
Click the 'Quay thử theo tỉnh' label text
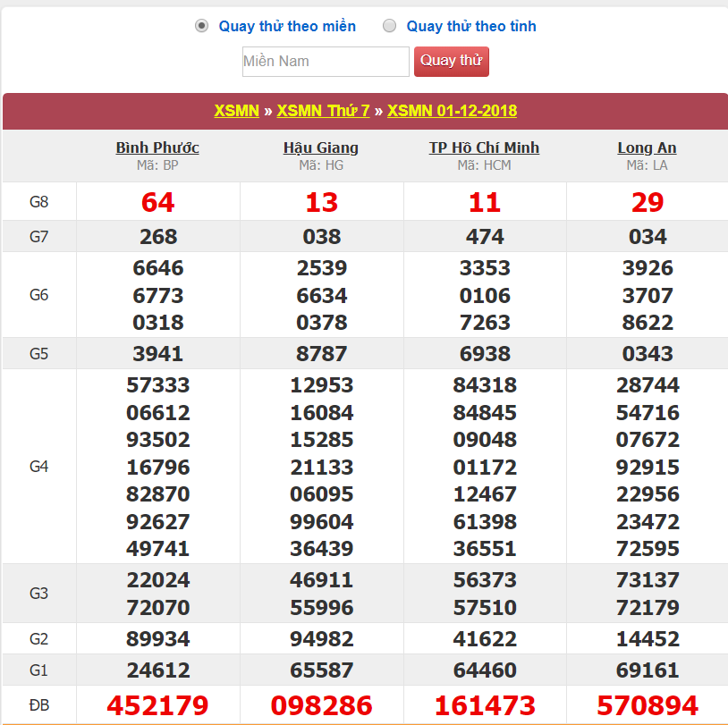click(x=471, y=27)
